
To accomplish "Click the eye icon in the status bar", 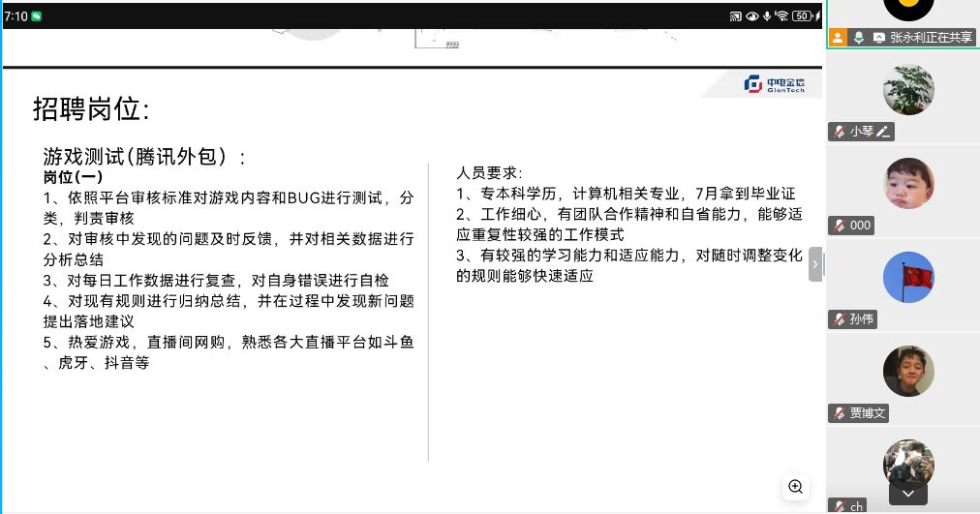I will (751, 16).
